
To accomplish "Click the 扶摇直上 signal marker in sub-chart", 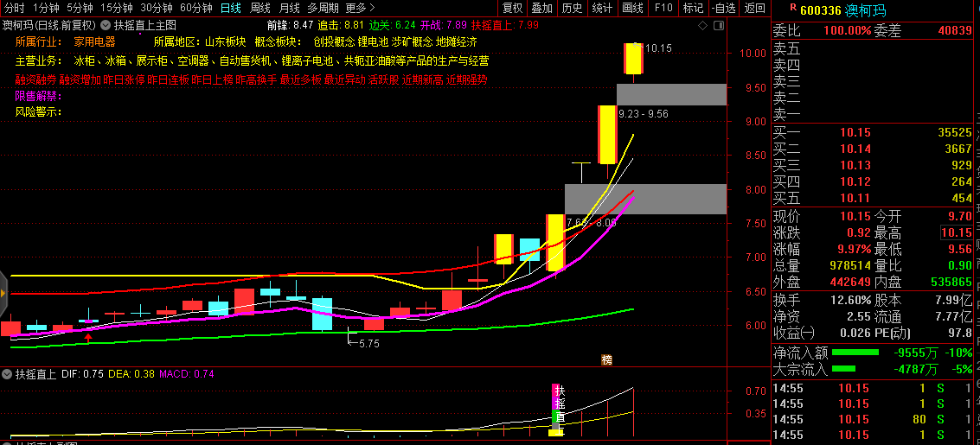I will click(558, 408).
